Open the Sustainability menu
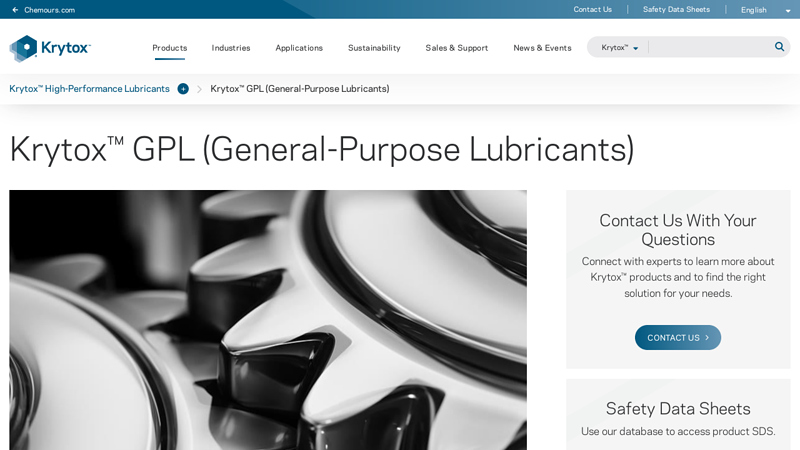This screenshot has height=450, width=800. pos(374,47)
